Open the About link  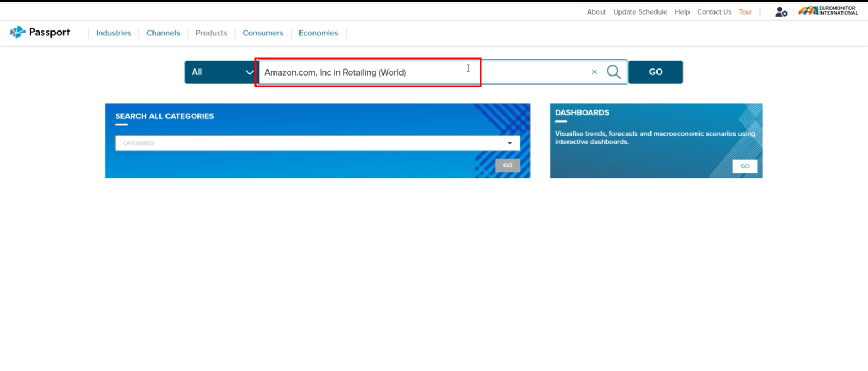pos(596,12)
